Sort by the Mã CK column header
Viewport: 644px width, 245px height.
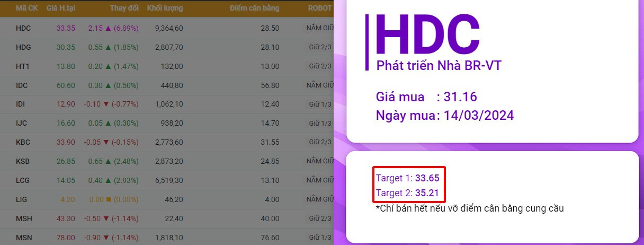point(26,8)
